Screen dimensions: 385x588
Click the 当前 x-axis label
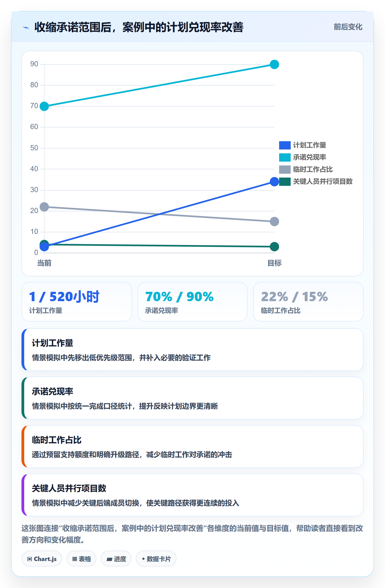44,263
